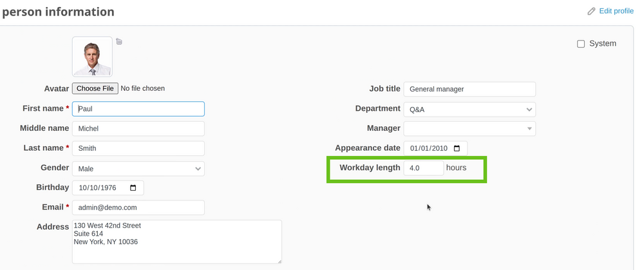The image size is (644, 270).
Task: Click the Email field admin@demo.com
Action: (x=138, y=207)
